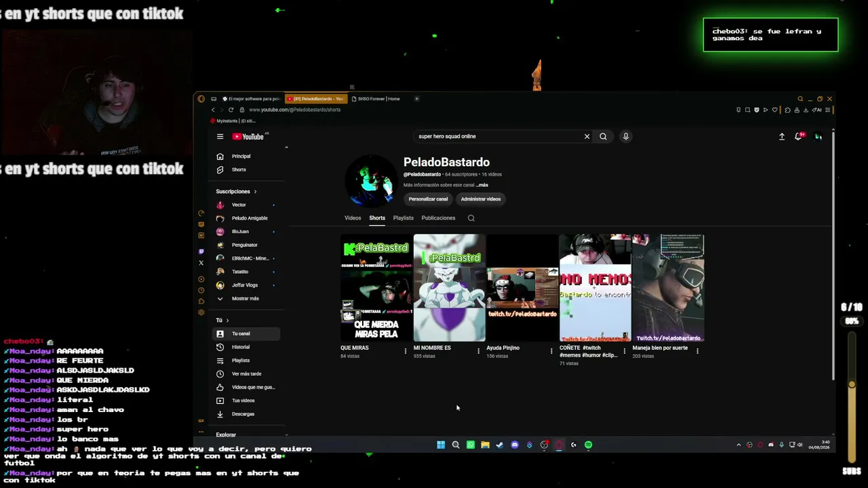The height and width of the screenshot is (488, 868).
Task: Click the Personalizar canal button
Action: [428, 199]
